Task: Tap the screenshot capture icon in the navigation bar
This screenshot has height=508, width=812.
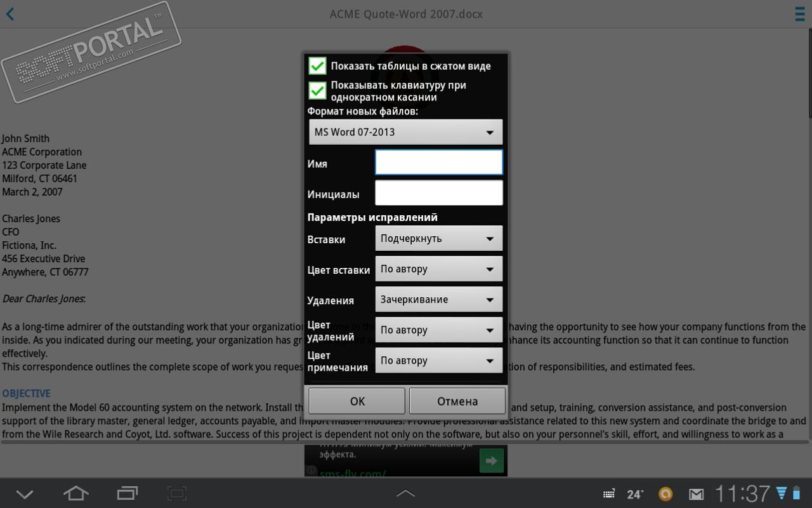Action: point(177,493)
